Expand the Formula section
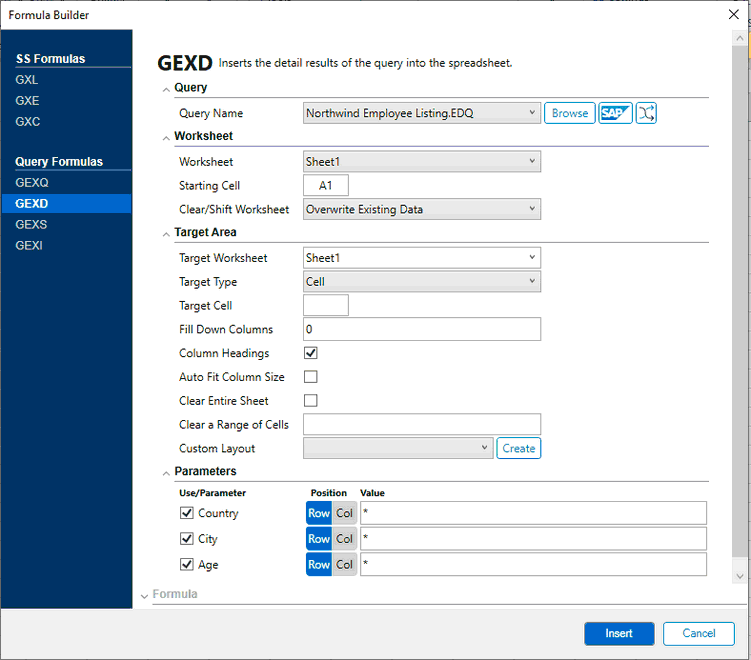Viewport: 751px width, 660px height. click(x=146, y=595)
